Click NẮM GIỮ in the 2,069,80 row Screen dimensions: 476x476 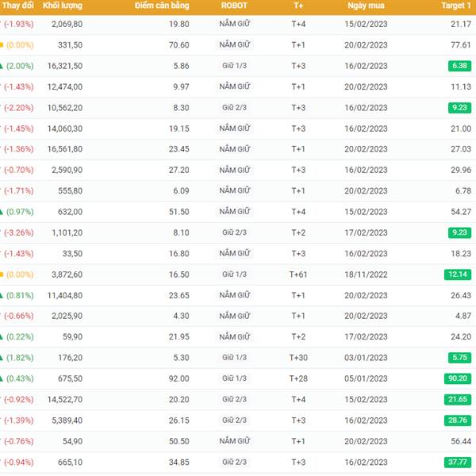(234, 24)
